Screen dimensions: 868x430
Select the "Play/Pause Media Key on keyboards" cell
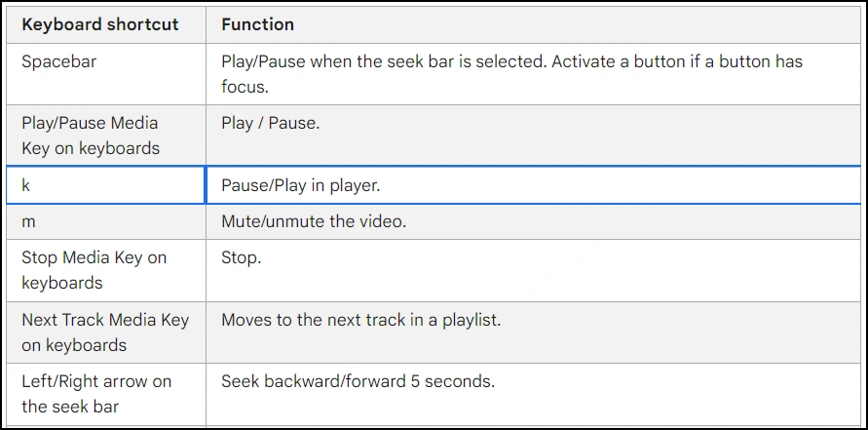tap(90, 136)
